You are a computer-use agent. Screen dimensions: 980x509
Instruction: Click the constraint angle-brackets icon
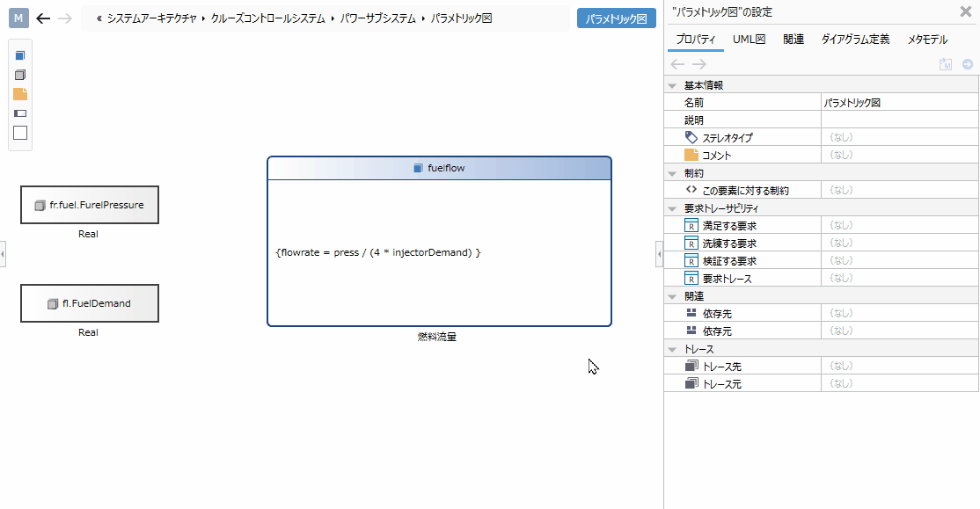click(691, 190)
